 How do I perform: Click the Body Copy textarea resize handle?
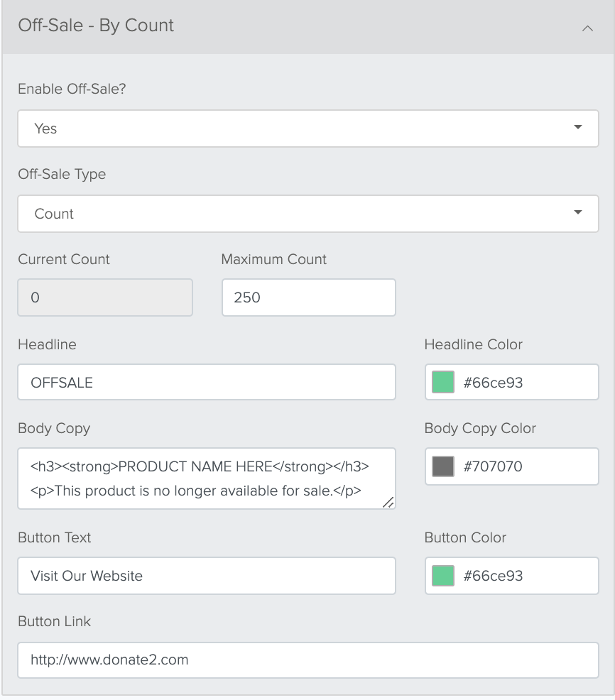(388, 502)
